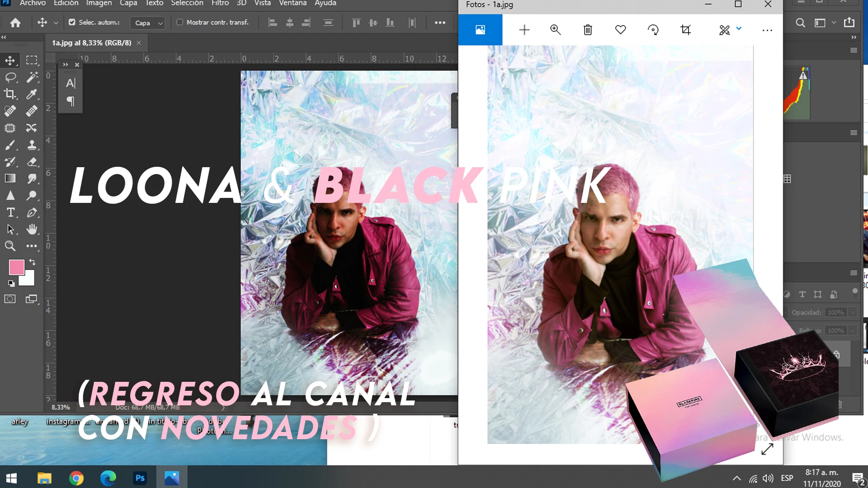This screenshot has width=868, height=488.
Task: Select the Horizontal Type tool
Action: pos(10,212)
